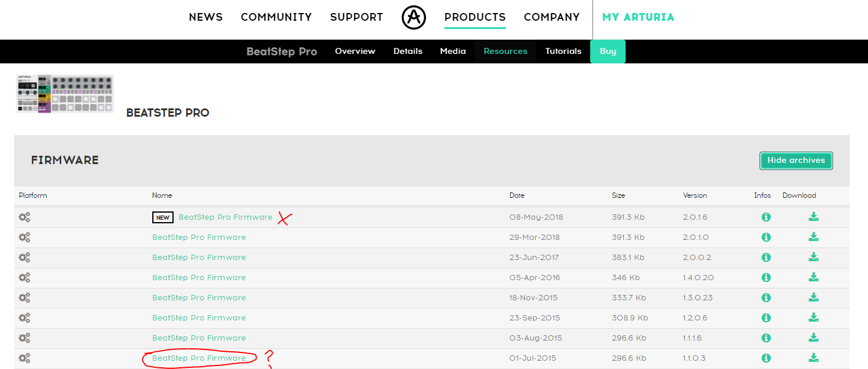Show info for firmware version 1.4.0.20
This screenshot has height=369, width=868.
pyautogui.click(x=765, y=278)
